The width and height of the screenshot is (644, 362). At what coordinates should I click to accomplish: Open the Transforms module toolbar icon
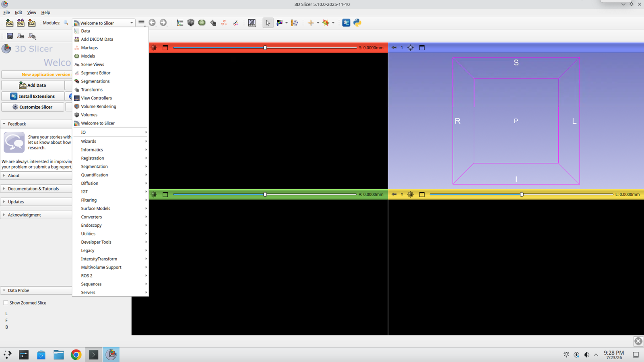click(213, 23)
